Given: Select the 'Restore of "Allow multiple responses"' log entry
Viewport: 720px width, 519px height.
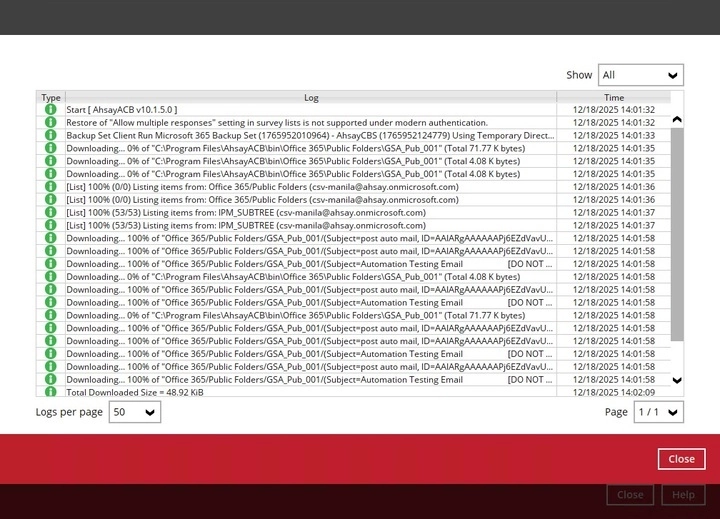Looking at the screenshot, I should pyautogui.click(x=277, y=122).
